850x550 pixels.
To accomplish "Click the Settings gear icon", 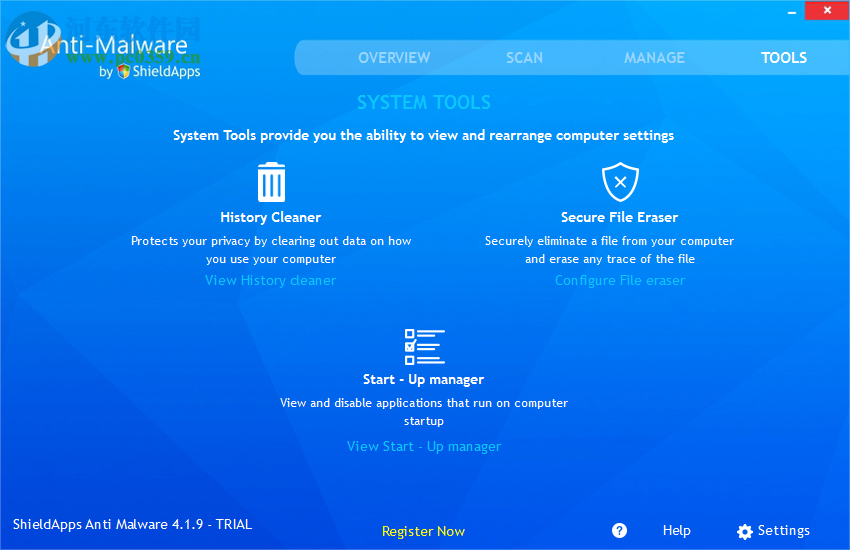I will pyautogui.click(x=745, y=532).
